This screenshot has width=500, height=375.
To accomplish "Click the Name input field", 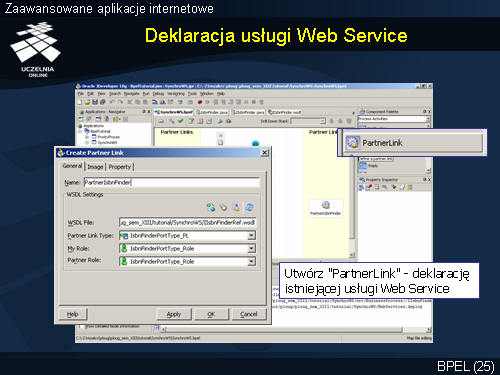I will (171, 182).
